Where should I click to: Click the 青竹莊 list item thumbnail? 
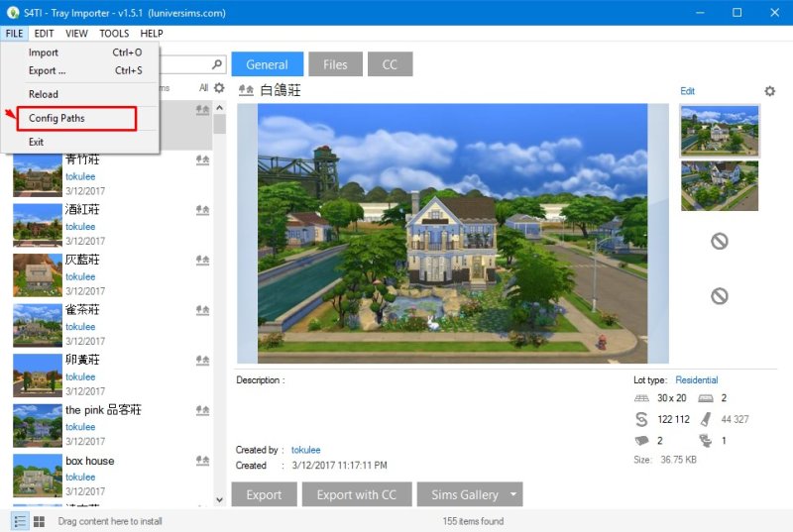pyautogui.click(x=38, y=174)
